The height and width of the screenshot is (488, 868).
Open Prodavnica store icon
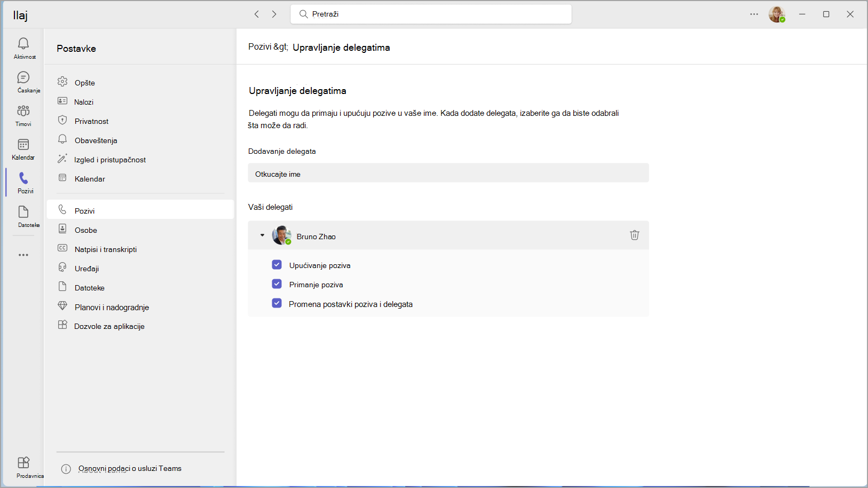click(23, 462)
